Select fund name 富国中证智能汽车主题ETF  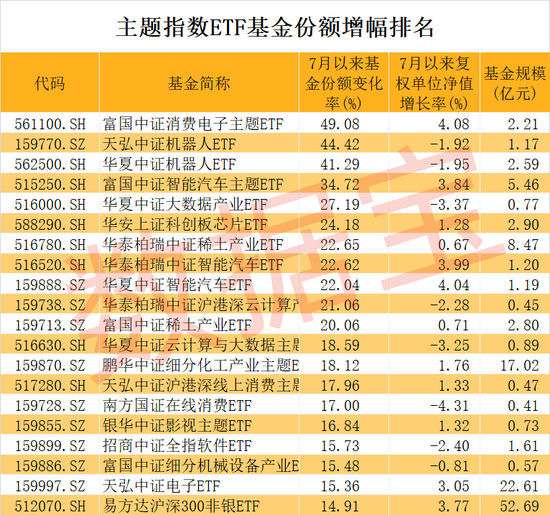pos(193,184)
